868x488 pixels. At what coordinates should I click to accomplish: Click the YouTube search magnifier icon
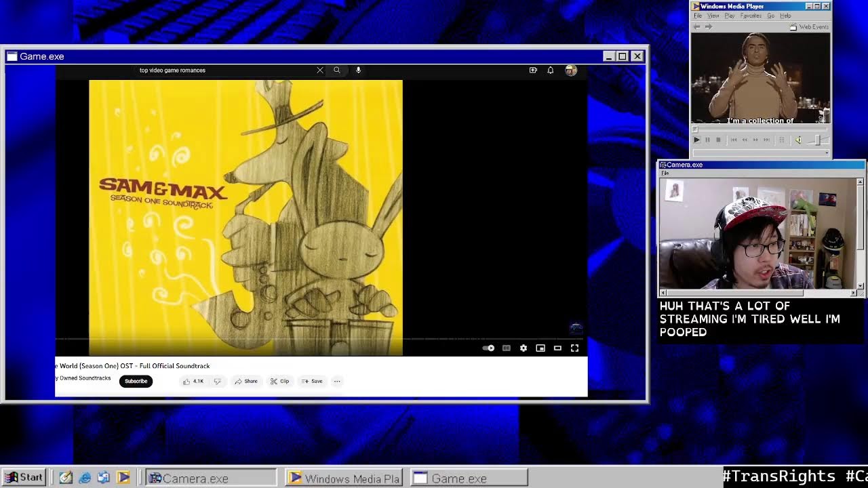(x=337, y=70)
